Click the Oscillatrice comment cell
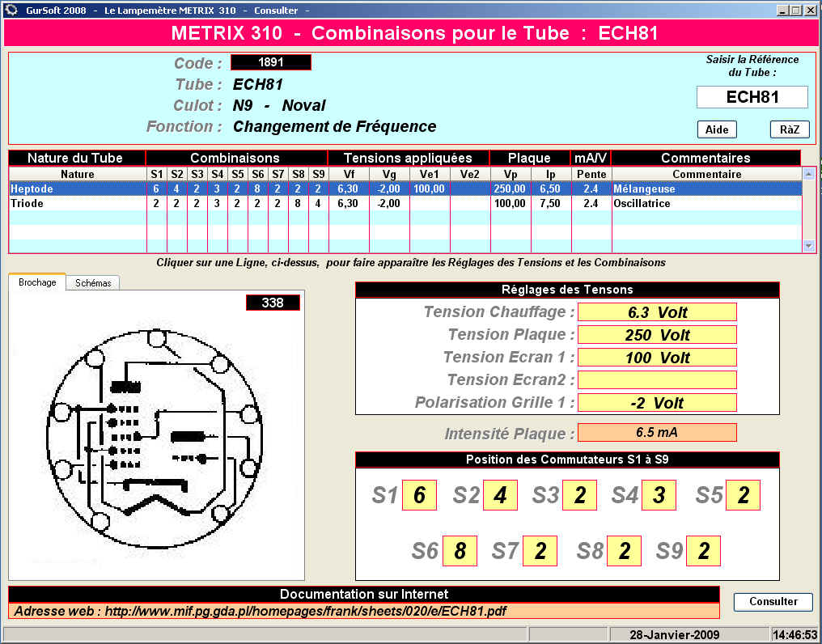Image resolution: width=822 pixels, height=644 pixels. coord(706,204)
